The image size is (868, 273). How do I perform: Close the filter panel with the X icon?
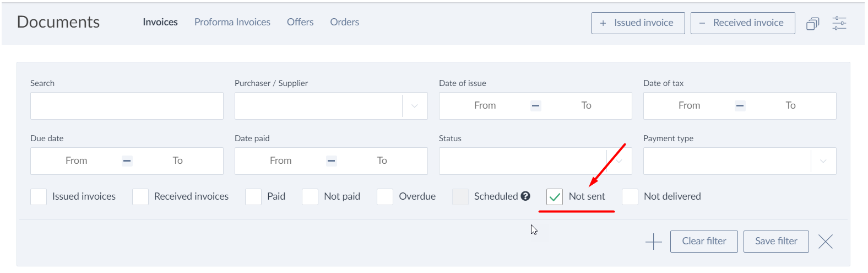(825, 242)
